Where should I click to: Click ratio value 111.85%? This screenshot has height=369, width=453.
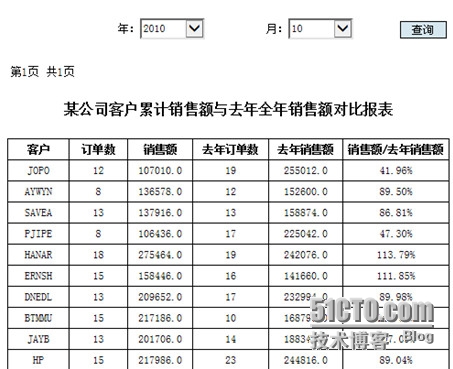(x=396, y=276)
